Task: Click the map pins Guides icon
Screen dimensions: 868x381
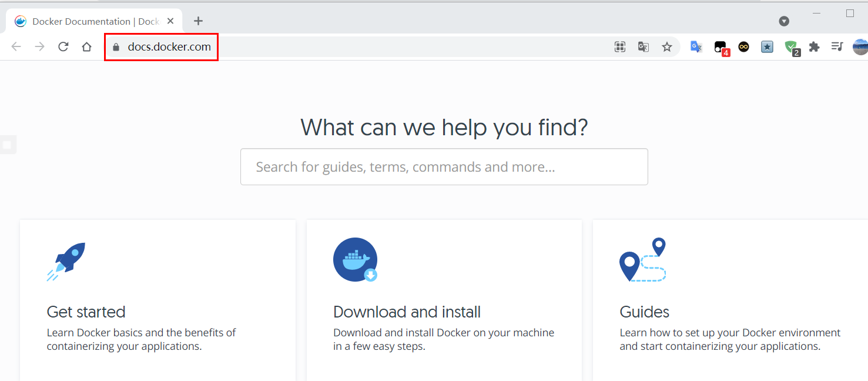Action: (642, 260)
